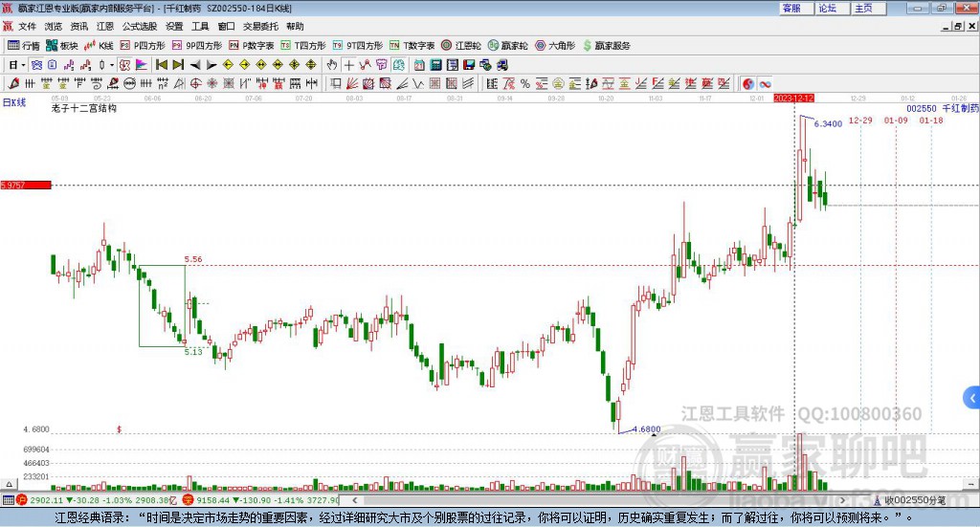Collapse volume pane with up-triangle button
This screenshot has width=980, height=527.
[9, 484]
